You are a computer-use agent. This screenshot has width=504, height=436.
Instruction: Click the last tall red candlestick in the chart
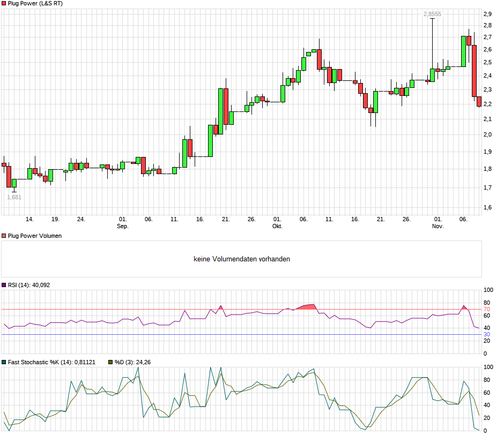point(474,71)
